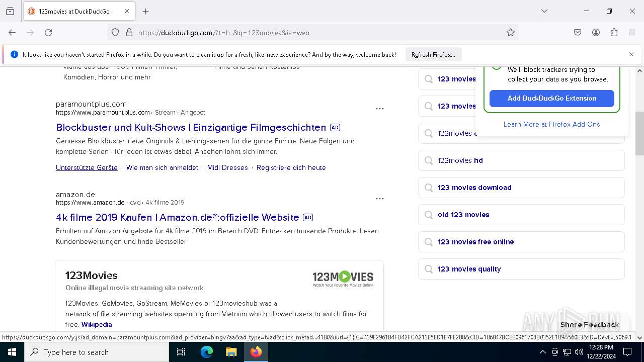Select related search old 123 movies

521,215
